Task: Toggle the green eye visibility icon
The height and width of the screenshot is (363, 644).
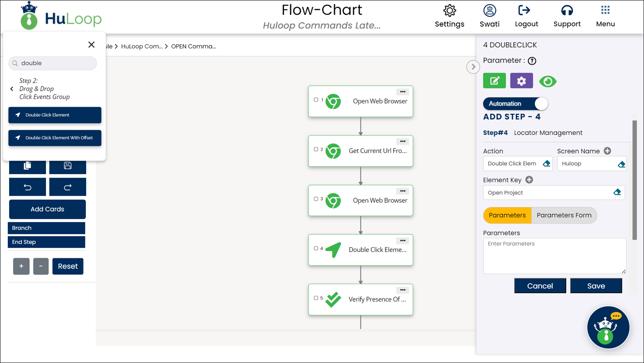Action: point(547,81)
